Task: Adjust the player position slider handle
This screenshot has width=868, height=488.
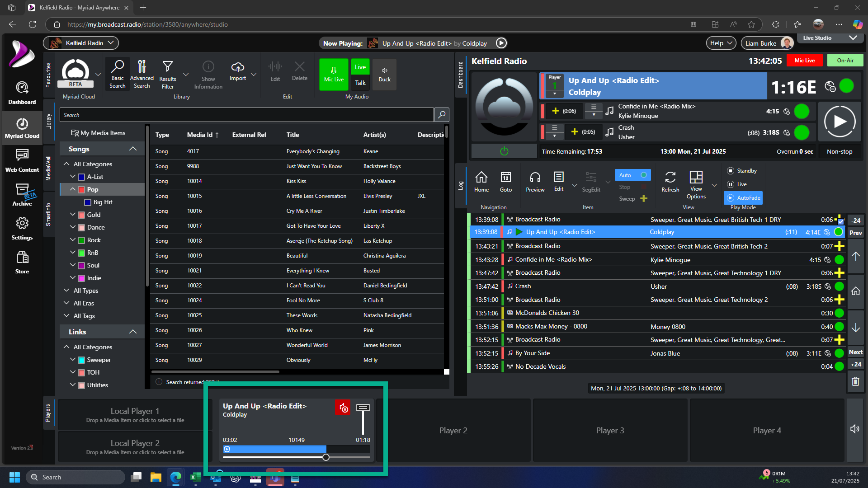Action: (326, 457)
